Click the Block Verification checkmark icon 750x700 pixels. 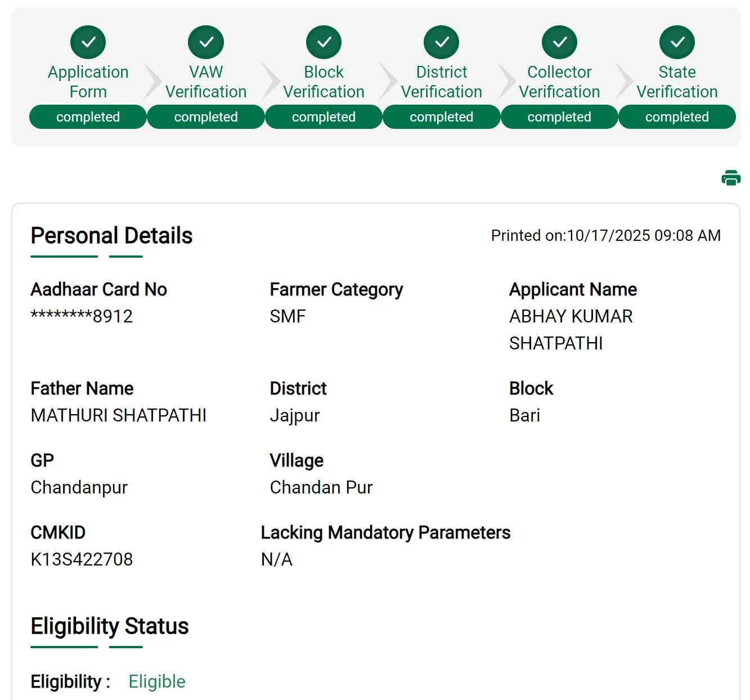click(324, 42)
